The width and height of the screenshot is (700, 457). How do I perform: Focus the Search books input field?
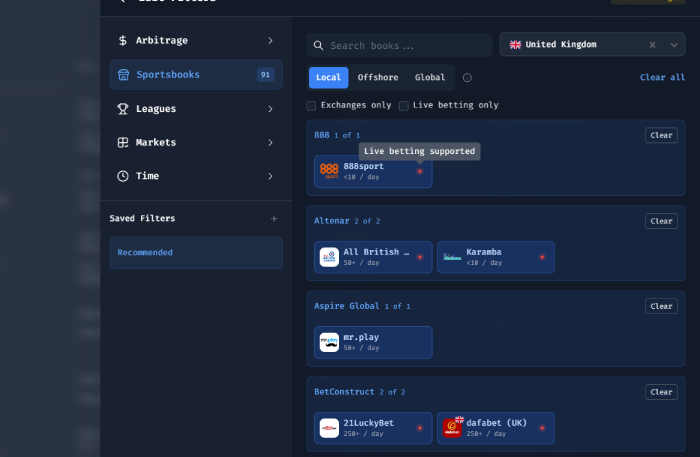click(x=399, y=46)
